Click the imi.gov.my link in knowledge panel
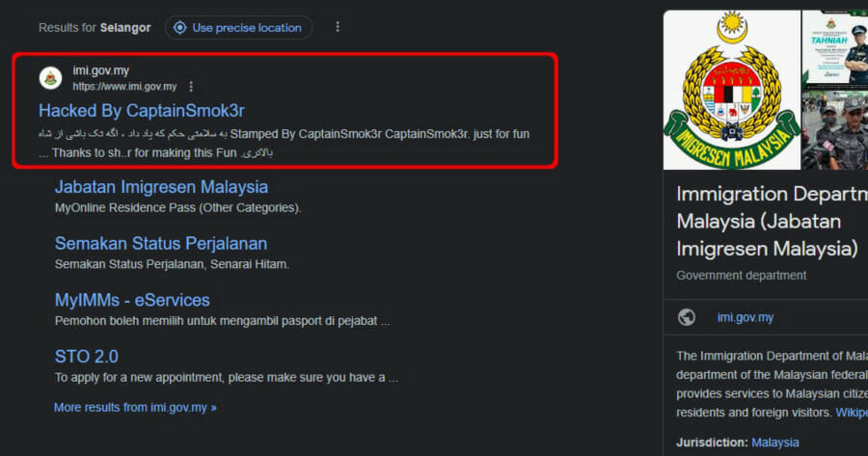 point(745,317)
